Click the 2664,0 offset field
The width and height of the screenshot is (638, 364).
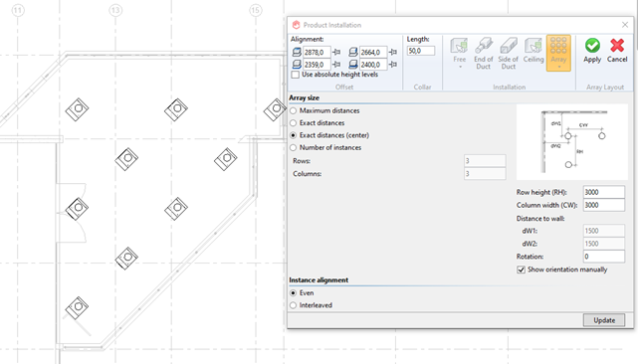pos(373,52)
